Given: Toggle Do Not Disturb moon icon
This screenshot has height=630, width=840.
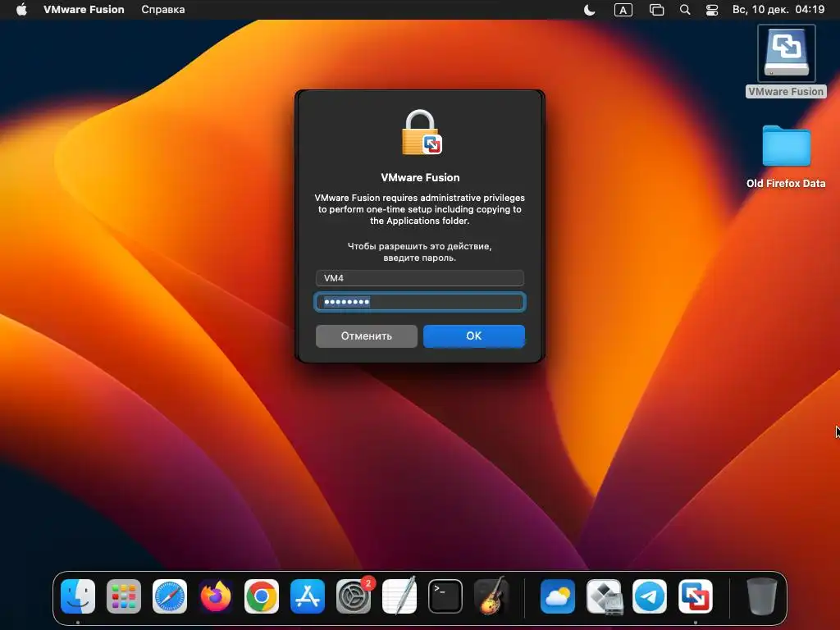Looking at the screenshot, I should 589,10.
